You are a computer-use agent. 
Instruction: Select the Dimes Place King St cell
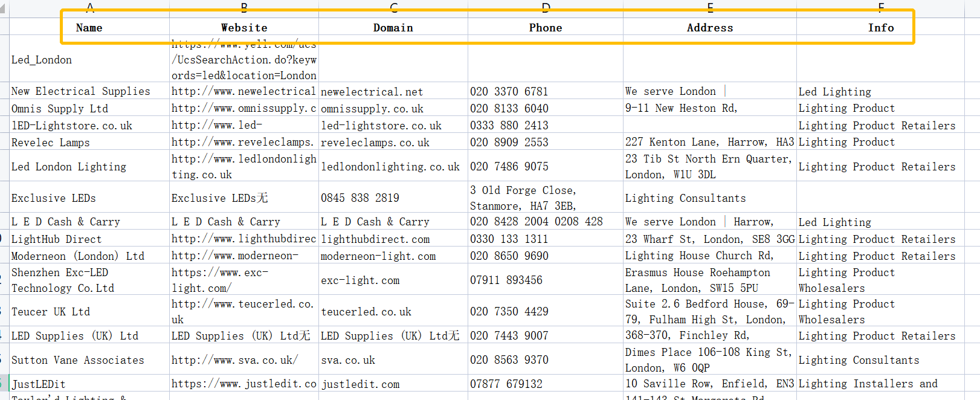(710, 360)
